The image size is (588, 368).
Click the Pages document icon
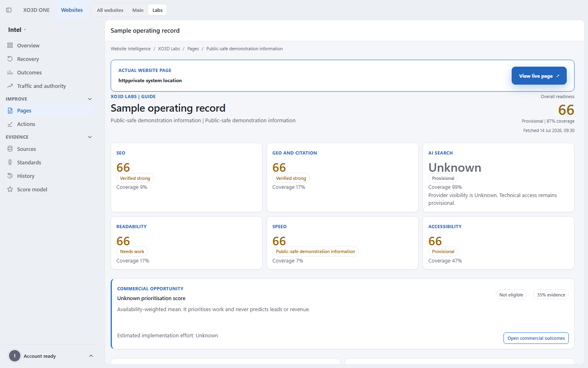[x=10, y=110]
